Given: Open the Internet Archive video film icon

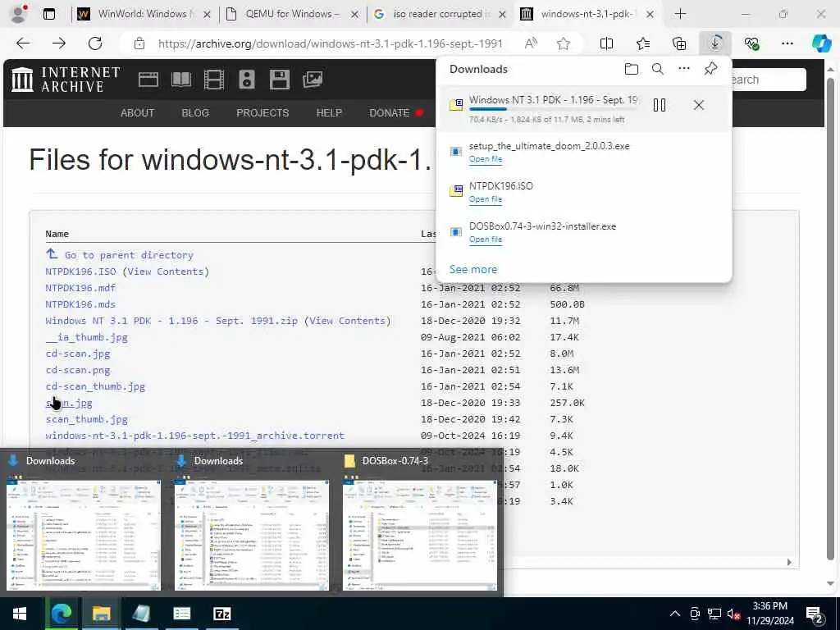Looking at the screenshot, I should point(214,80).
